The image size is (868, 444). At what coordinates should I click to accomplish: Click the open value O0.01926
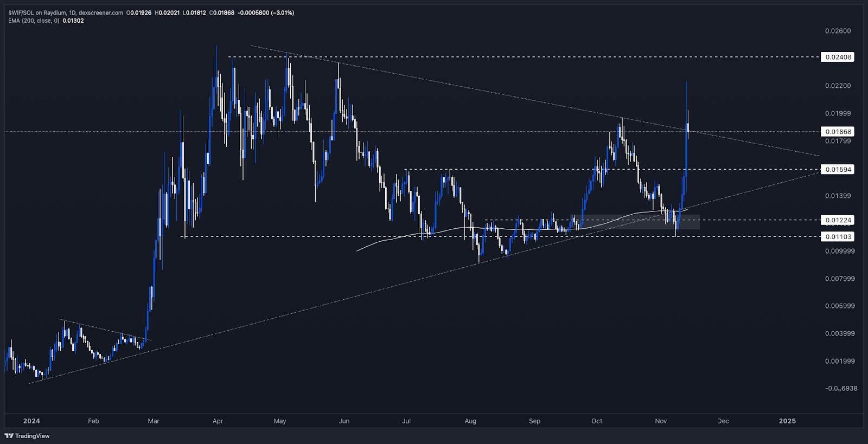point(139,12)
